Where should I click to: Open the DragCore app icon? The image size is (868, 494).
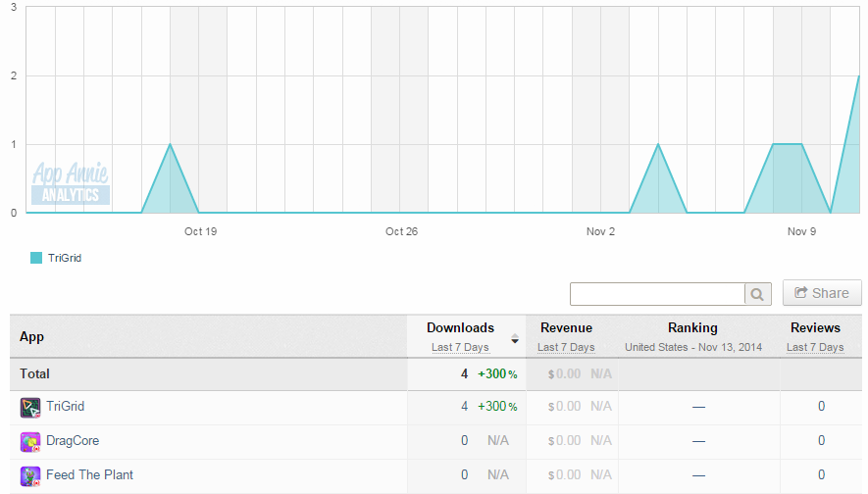(30, 441)
